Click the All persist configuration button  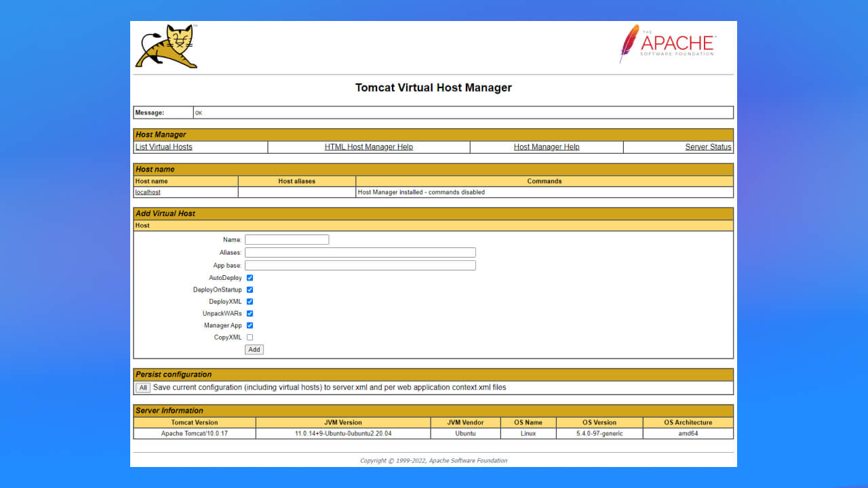click(142, 388)
